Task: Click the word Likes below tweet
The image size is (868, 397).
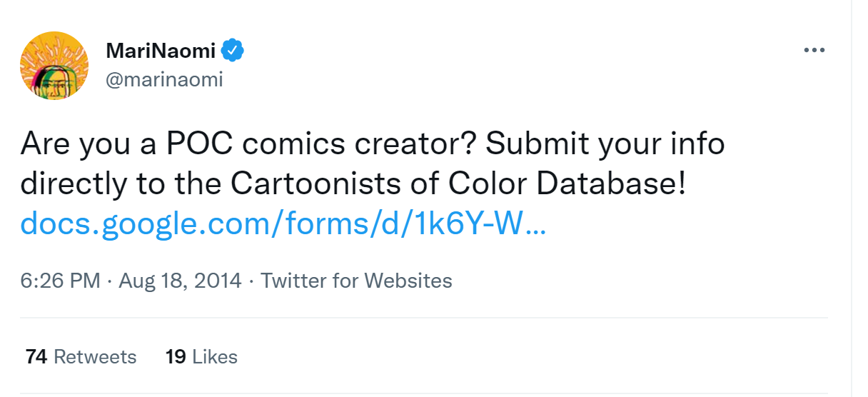Action: coord(215,356)
